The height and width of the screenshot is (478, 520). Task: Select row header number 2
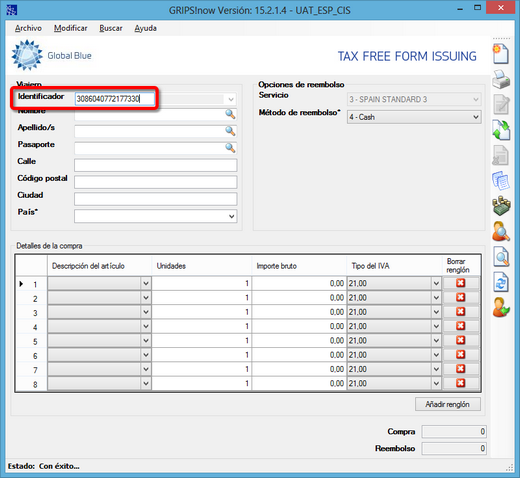32,298
